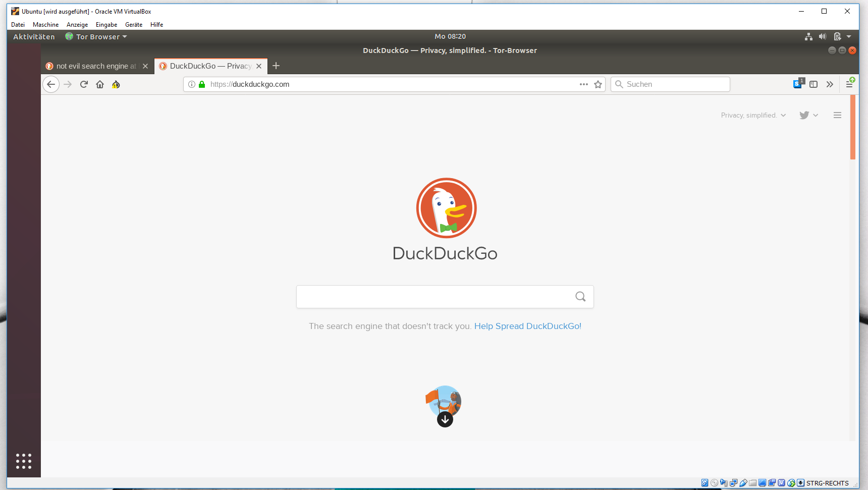Open the Hilfe menu
The image size is (868, 490).
(x=156, y=24)
